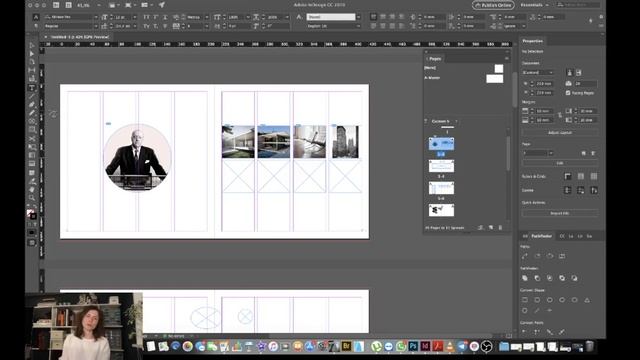Viewport: 640px width, 360px height.
Task: Open the font style Regular dropdown
Action: tap(96, 26)
